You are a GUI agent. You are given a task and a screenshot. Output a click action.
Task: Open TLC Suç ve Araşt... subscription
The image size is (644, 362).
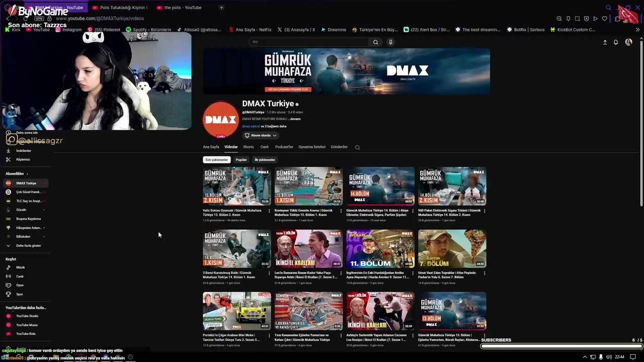26,201
